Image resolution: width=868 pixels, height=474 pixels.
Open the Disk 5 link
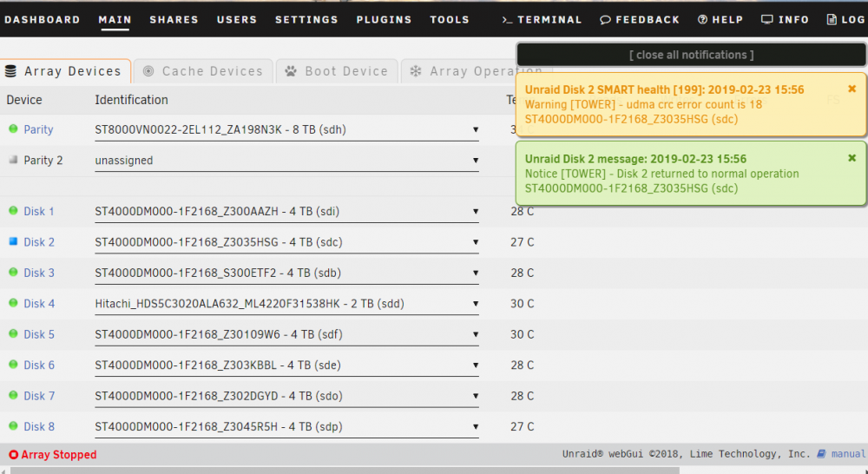(x=39, y=334)
